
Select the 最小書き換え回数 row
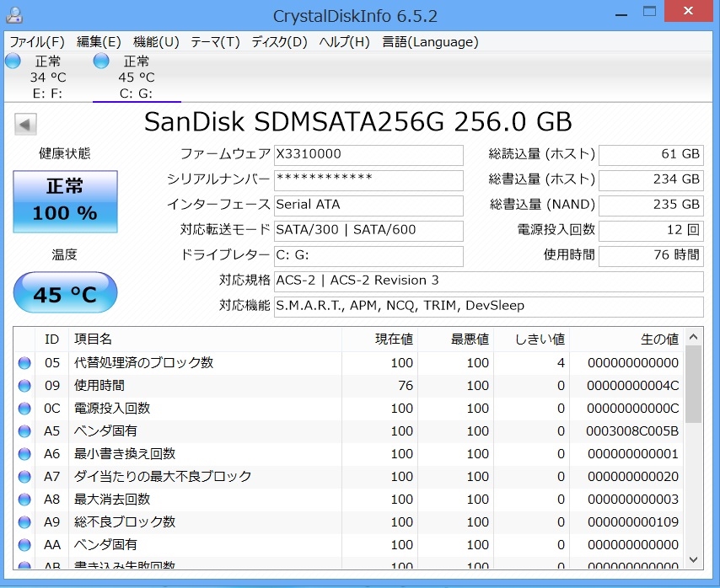[x=348, y=454]
